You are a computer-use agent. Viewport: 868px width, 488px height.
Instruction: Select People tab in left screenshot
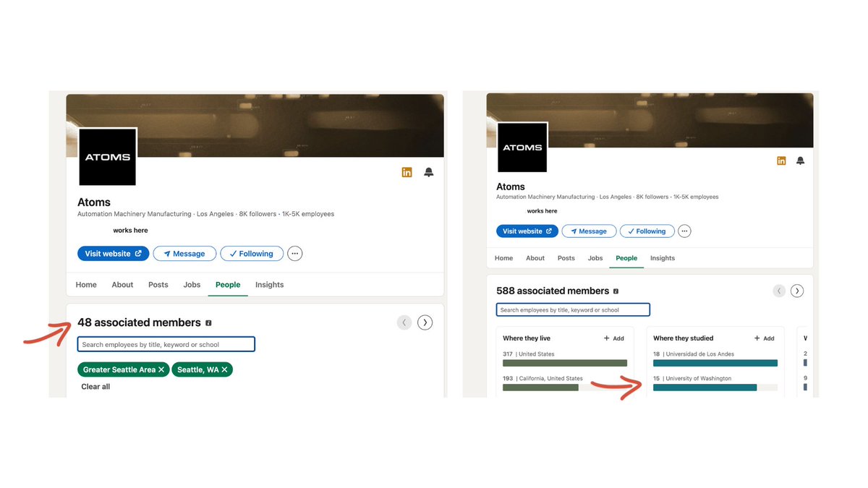click(228, 285)
